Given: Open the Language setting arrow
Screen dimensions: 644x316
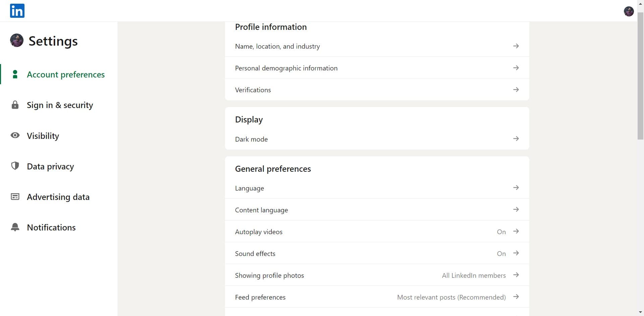Looking at the screenshot, I should (516, 188).
